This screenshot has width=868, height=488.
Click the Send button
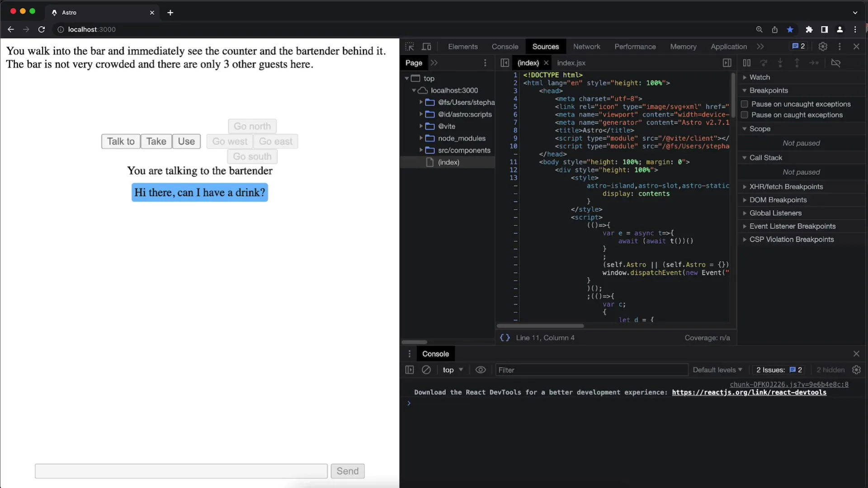point(347,471)
